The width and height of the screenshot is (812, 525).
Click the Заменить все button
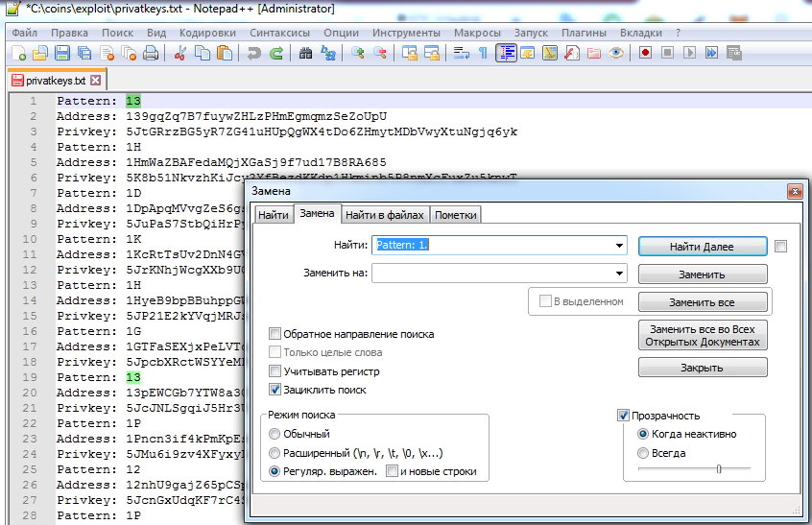(x=702, y=302)
